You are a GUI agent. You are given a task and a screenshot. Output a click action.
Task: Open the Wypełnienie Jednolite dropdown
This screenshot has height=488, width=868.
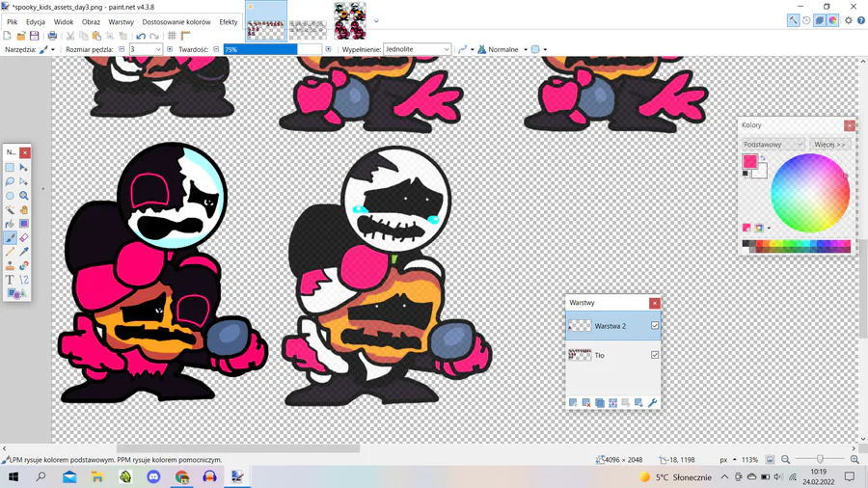pos(417,49)
